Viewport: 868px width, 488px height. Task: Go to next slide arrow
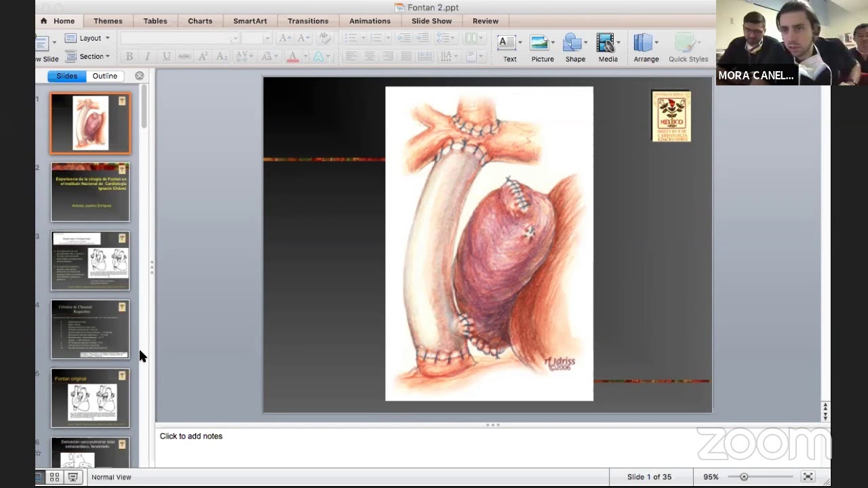[825, 416]
